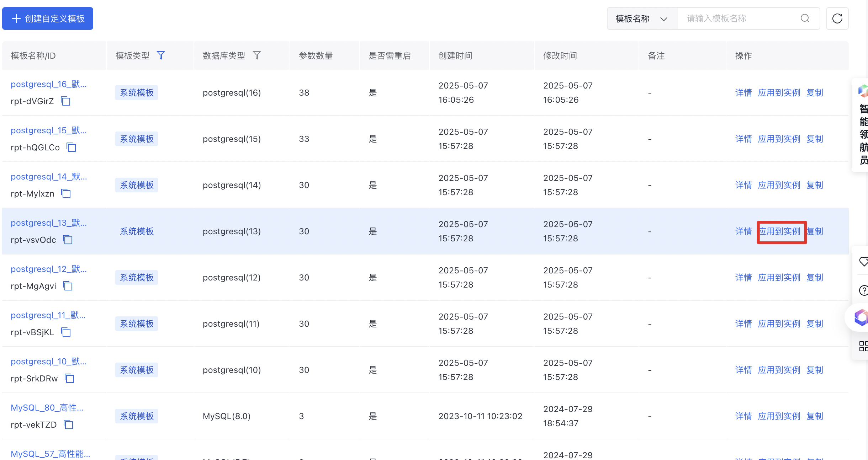View 详情 for postgresql(11) row

click(743, 324)
